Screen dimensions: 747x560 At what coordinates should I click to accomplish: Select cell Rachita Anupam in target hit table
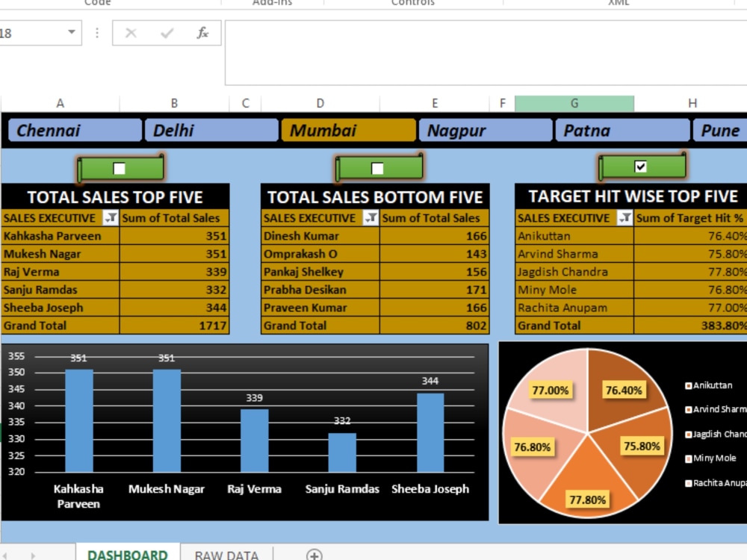pyautogui.click(x=574, y=308)
